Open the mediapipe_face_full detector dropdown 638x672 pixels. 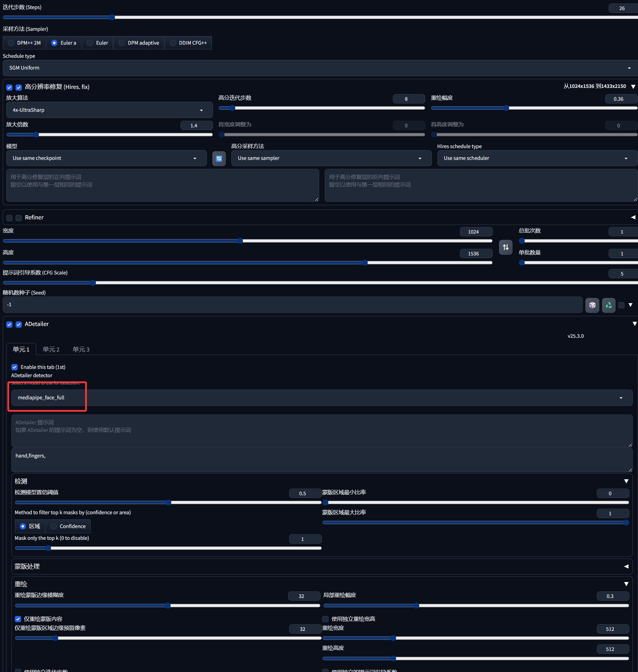point(322,398)
